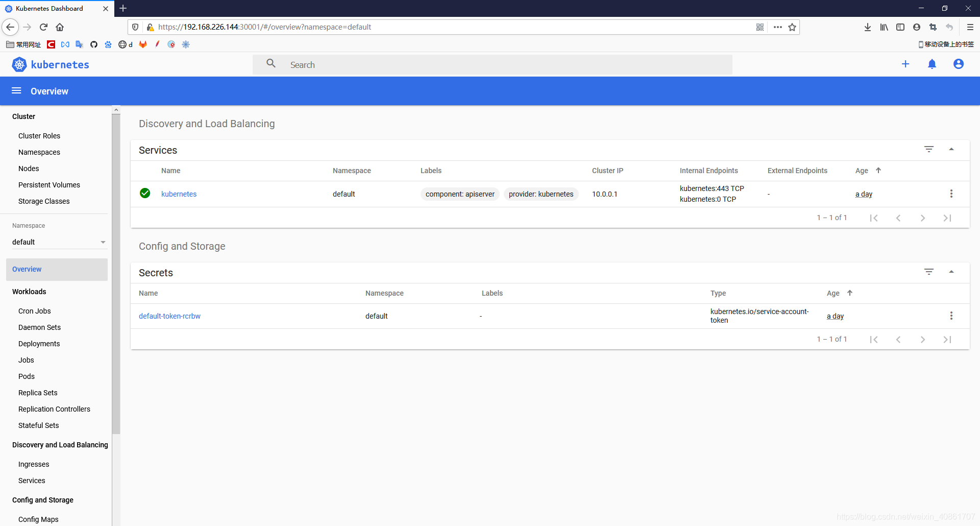Open Namespaces in the sidebar

click(x=39, y=152)
